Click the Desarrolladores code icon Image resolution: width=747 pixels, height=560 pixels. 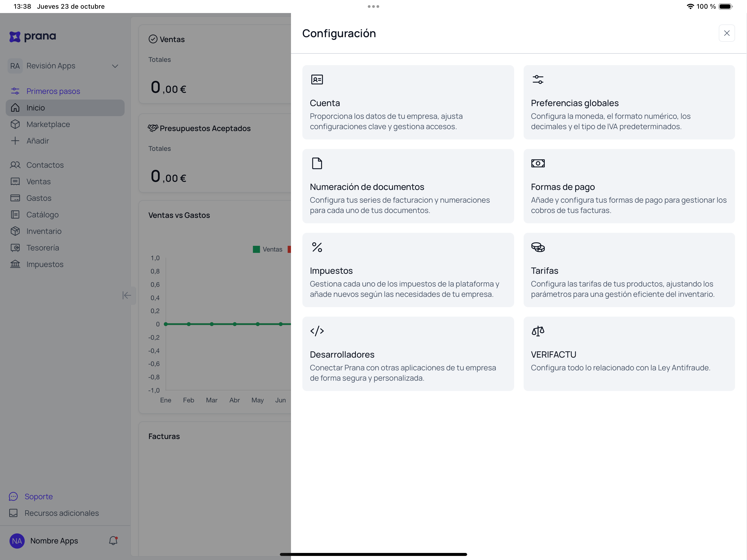click(x=317, y=331)
